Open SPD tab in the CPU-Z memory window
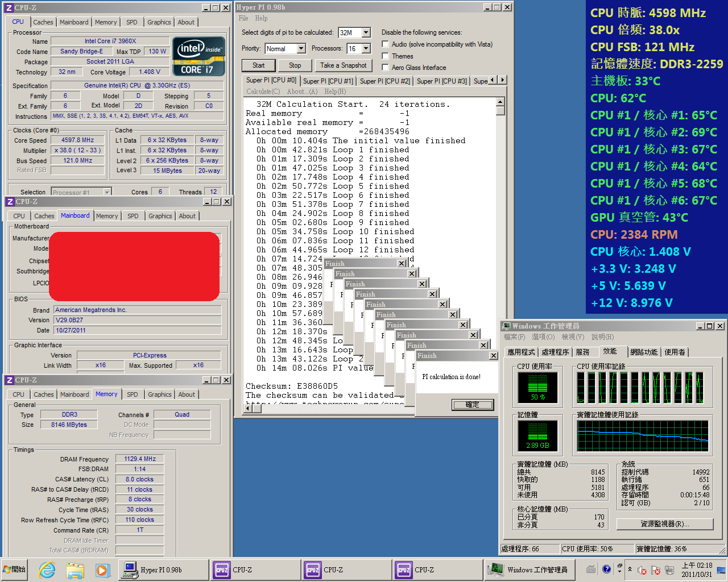 (133, 394)
